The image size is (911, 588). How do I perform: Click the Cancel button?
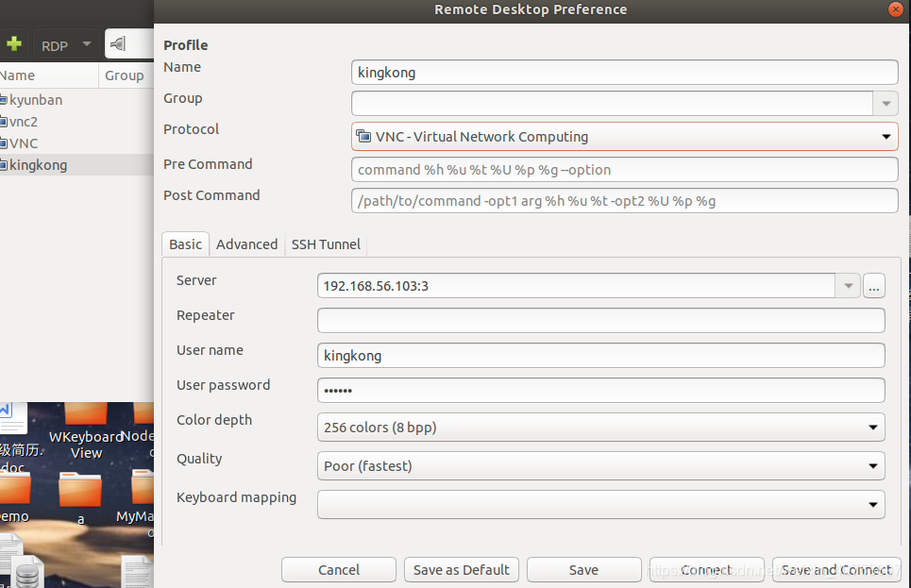339,570
